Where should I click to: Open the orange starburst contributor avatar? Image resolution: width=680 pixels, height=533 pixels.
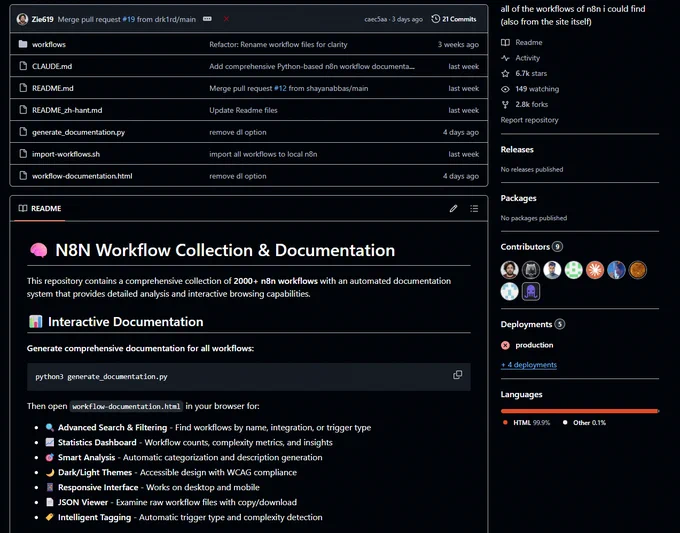click(595, 270)
